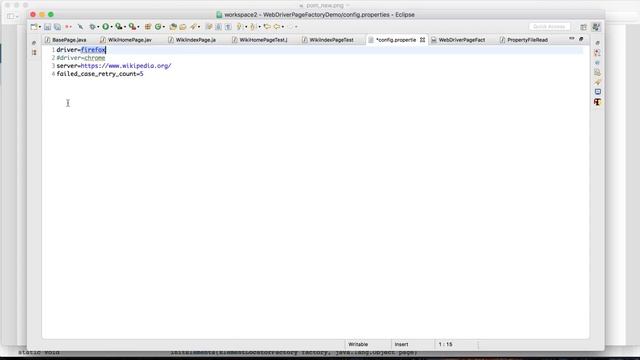Image resolution: width=640 pixels, height=360 pixels.
Task: Click the Open Perspective icon
Action: (x=584, y=27)
